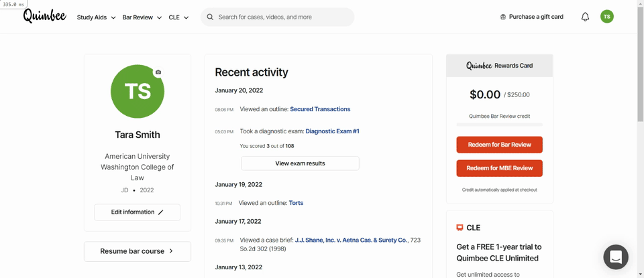Open the TS account avatar menu

pos(607,17)
